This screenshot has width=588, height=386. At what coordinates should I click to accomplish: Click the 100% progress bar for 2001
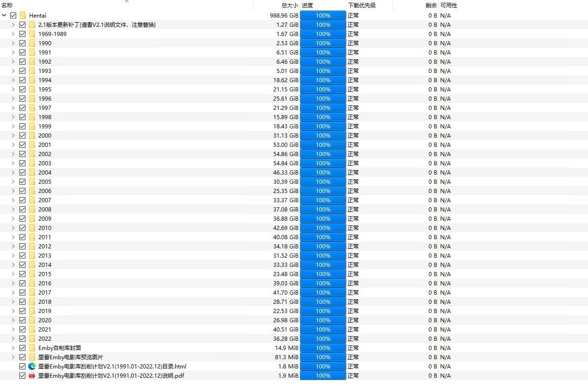pos(323,145)
